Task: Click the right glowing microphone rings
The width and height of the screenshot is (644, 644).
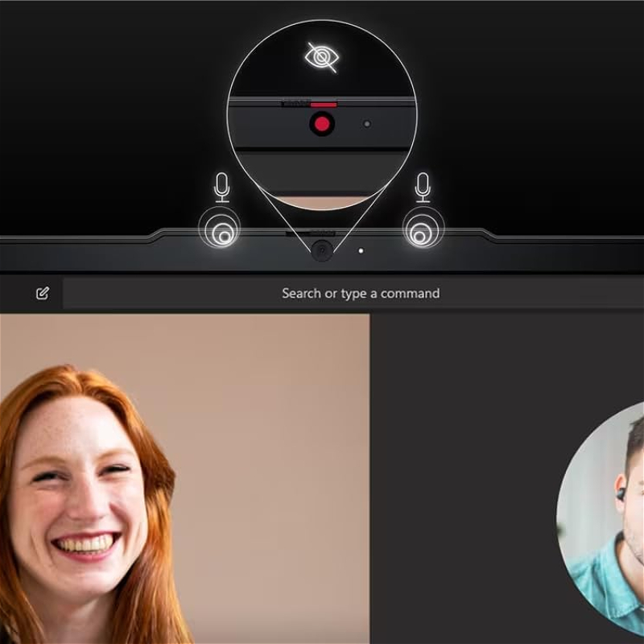Action: [x=422, y=229]
